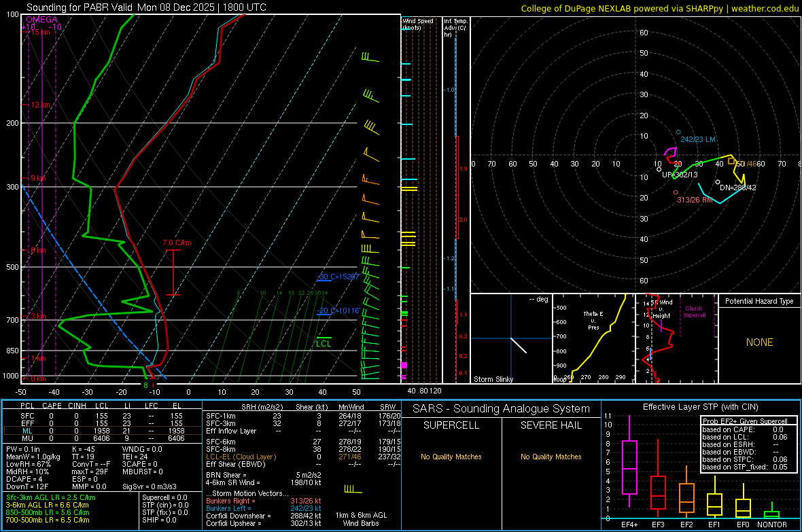Click the Corfidi Upshear = row
Screen dimensions: 802x532
[x=264, y=523]
